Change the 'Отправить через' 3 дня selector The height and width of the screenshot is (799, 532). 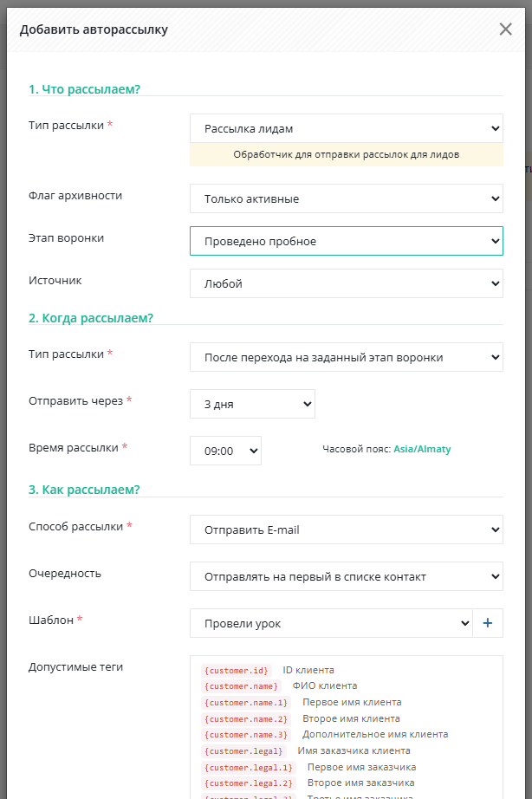click(x=252, y=404)
